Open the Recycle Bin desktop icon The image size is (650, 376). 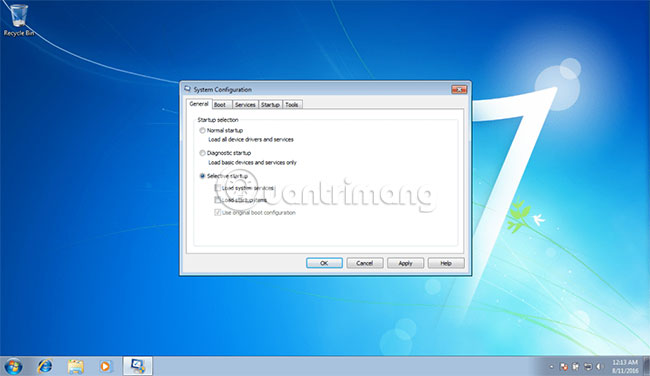(19, 20)
